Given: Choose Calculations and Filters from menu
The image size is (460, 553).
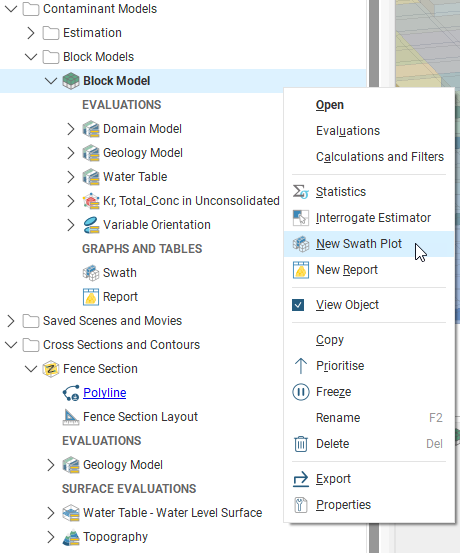Looking at the screenshot, I should (x=380, y=157).
